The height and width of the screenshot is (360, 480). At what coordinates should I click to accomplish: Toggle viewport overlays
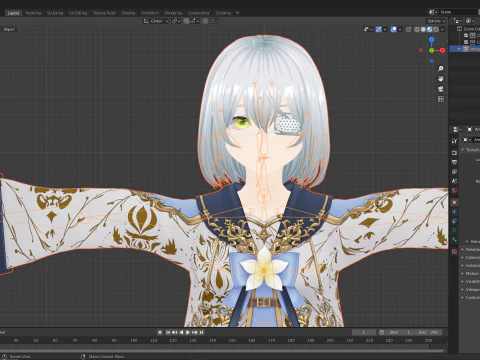click(x=394, y=29)
